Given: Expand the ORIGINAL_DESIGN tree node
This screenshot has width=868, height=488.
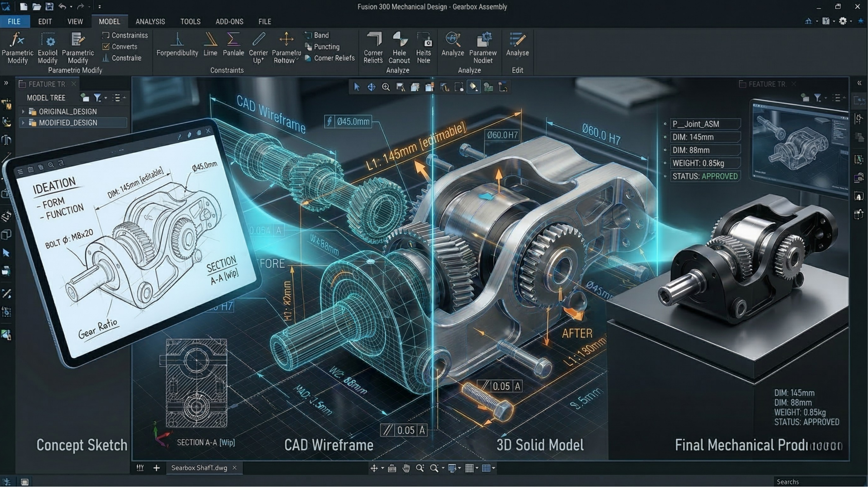Looking at the screenshot, I should click(23, 112).
